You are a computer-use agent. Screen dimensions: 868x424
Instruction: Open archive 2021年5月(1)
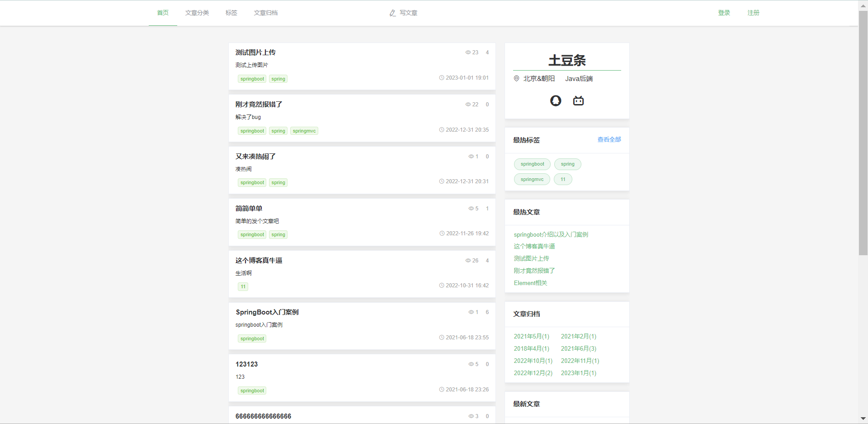point(532,337)
